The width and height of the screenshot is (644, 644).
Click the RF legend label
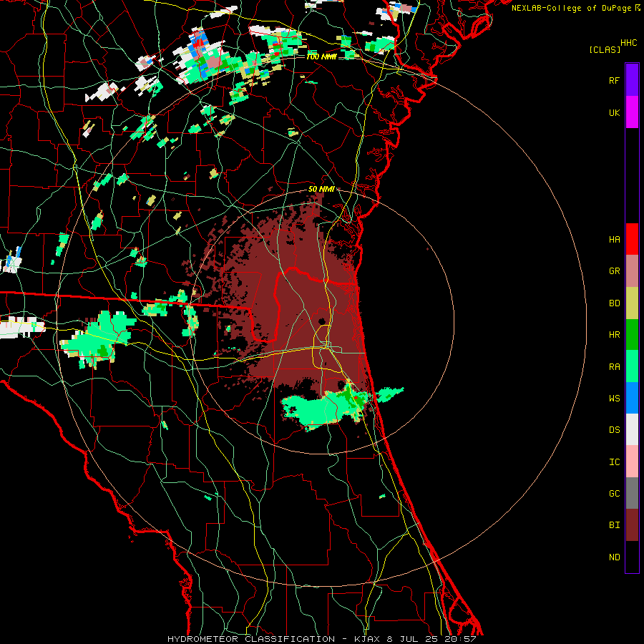[x=614, y=81]
